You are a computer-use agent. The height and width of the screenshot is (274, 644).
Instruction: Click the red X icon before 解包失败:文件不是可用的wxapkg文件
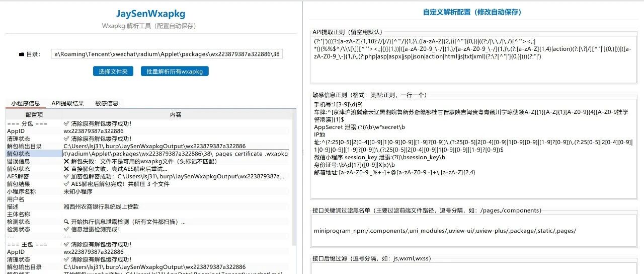pyautogui.click(x=66, y=161)
